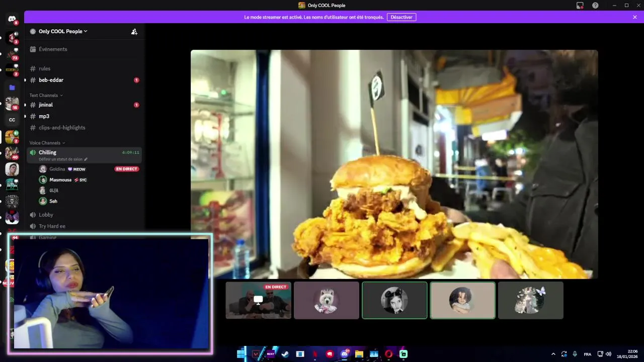The width and height of the screenshot is (644, 362).
Task: Open Windows Start button in taskbar
Action: 241,354
